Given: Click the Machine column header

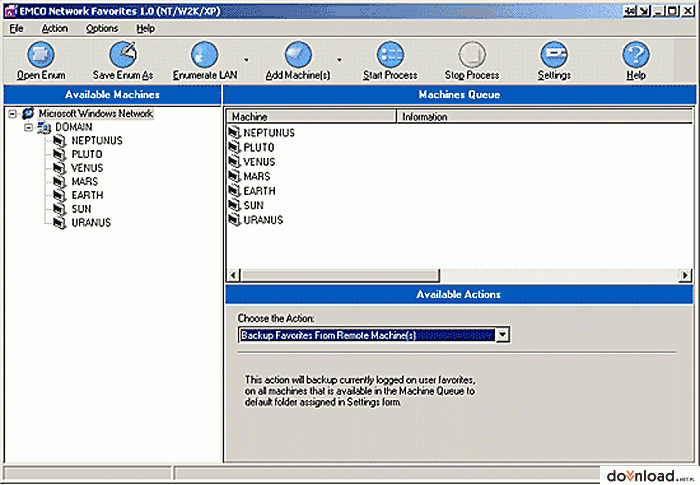Looking at the screenshot, I should pos(312,117).
